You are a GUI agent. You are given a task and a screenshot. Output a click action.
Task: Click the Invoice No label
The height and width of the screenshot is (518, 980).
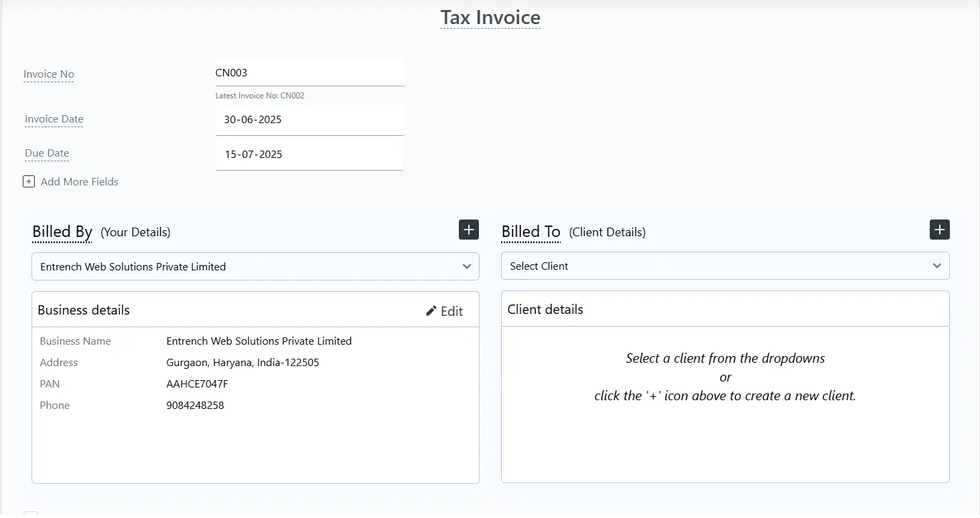point(48,74)
